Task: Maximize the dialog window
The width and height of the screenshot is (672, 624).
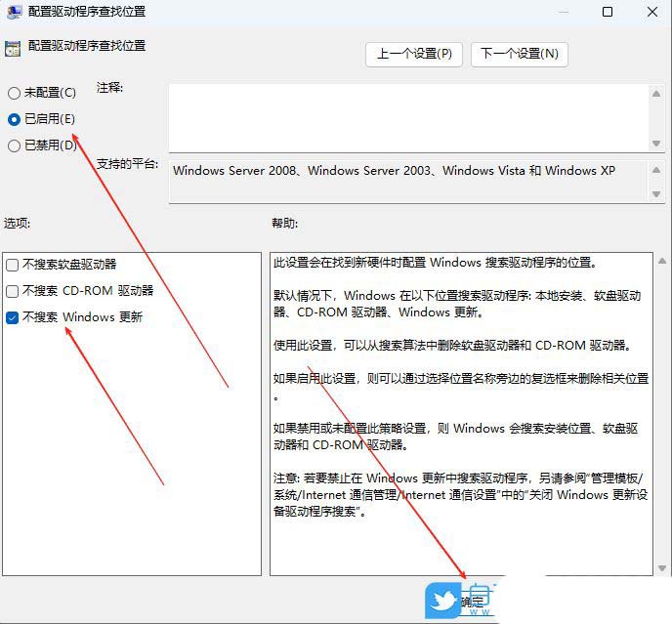Action: click(x=608, y=13)
